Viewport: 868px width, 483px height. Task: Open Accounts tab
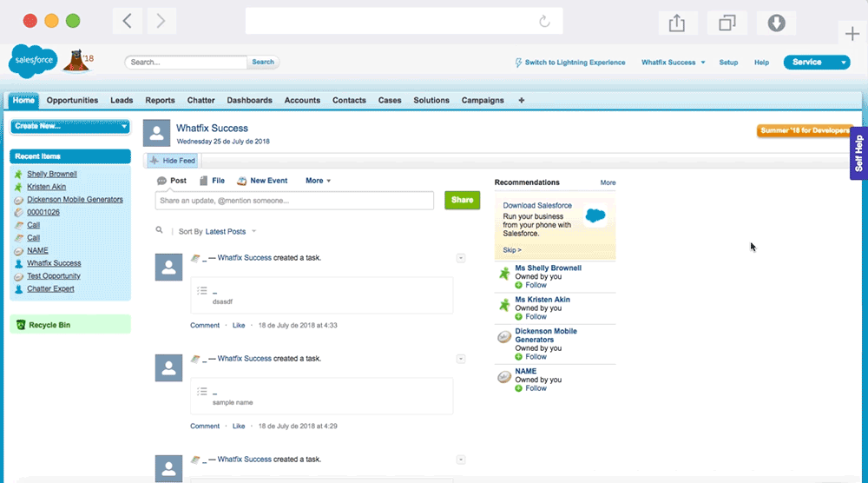coord(302,100)
